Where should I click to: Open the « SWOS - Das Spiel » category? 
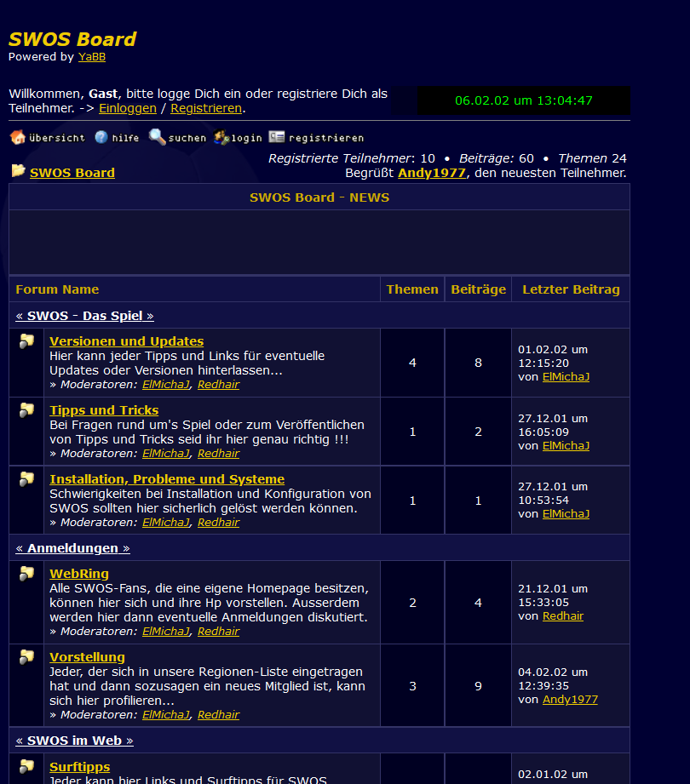click(x=84, y=316)
